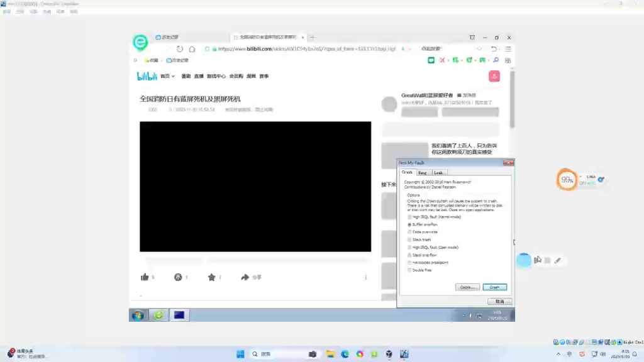
Task: Show hidden icons in Windows 11 tray
Action: pos(558,354)
